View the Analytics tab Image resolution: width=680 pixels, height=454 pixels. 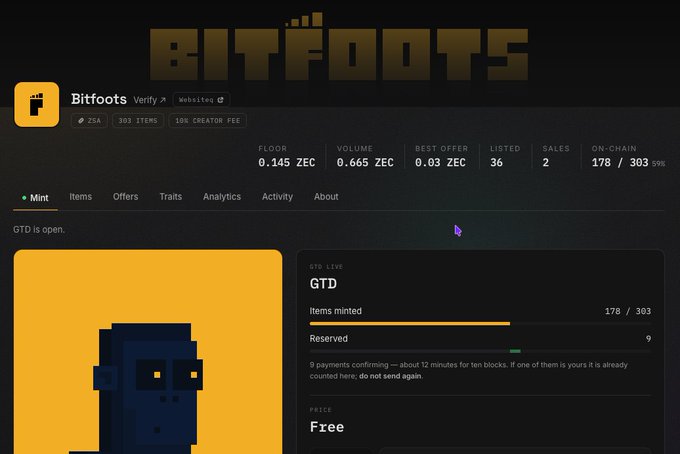click(222, 197)
